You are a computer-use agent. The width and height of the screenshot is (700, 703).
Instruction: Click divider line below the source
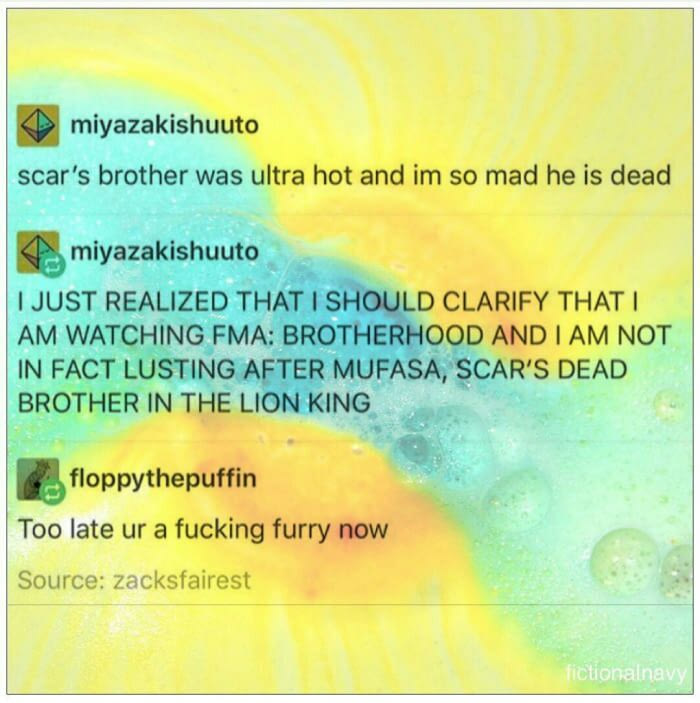(350, 604)
